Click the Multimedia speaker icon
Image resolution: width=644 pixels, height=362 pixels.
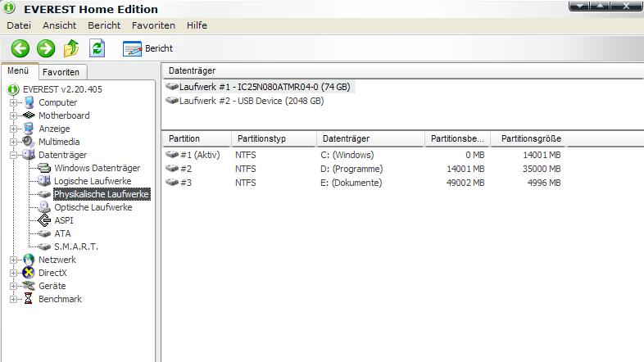29,142
